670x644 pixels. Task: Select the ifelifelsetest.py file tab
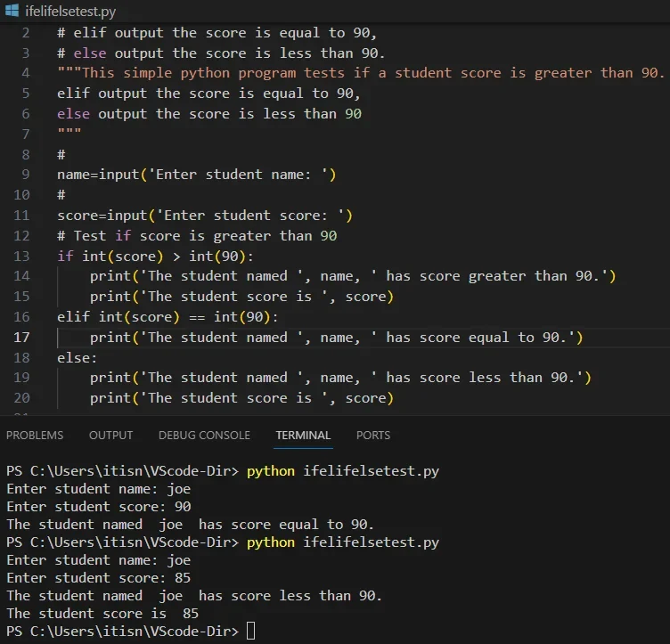pyautogui.click(x=70, y=11)
